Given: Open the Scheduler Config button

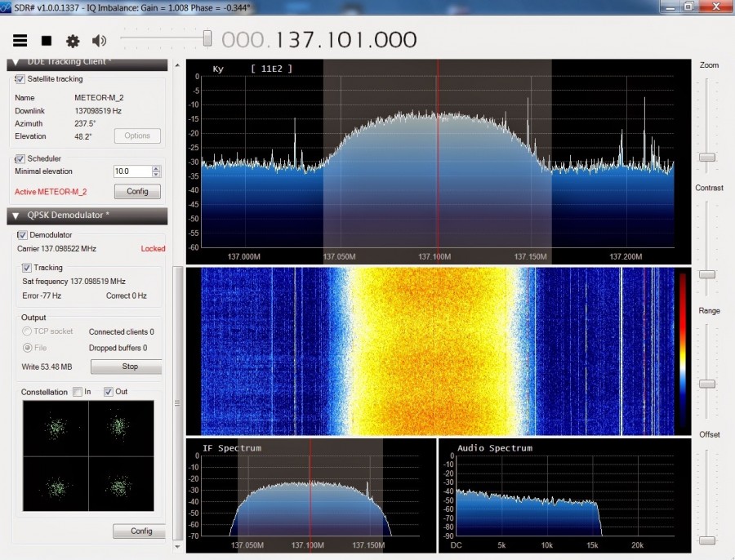Looking at the screenshot, I should tap(136, 191).
